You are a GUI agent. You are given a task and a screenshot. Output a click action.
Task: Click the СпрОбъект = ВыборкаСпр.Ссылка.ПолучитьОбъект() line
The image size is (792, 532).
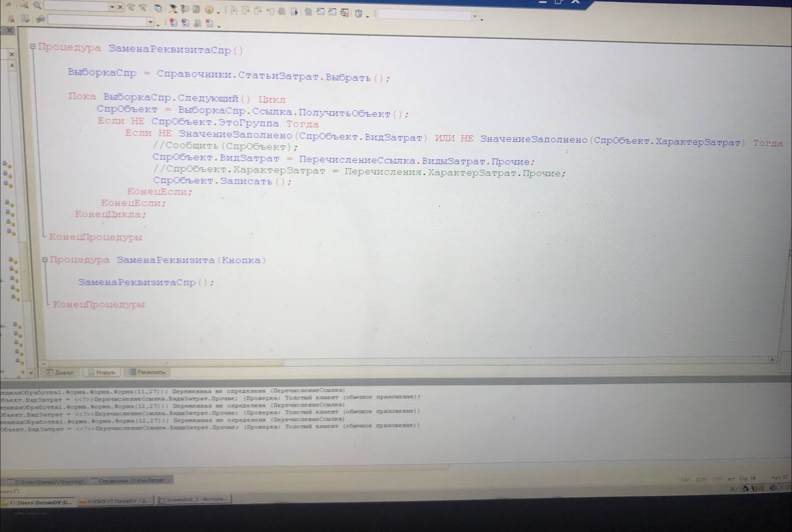253,111
